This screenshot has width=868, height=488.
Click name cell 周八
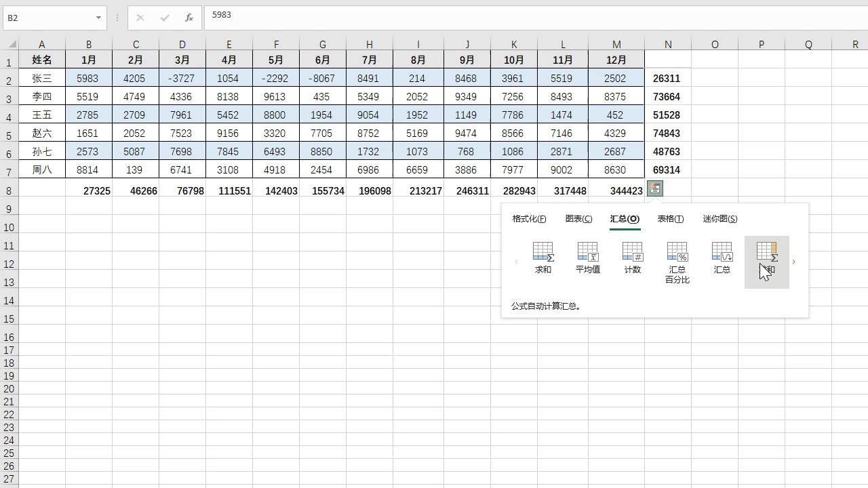pyautogui.click(x=42, y=169)
